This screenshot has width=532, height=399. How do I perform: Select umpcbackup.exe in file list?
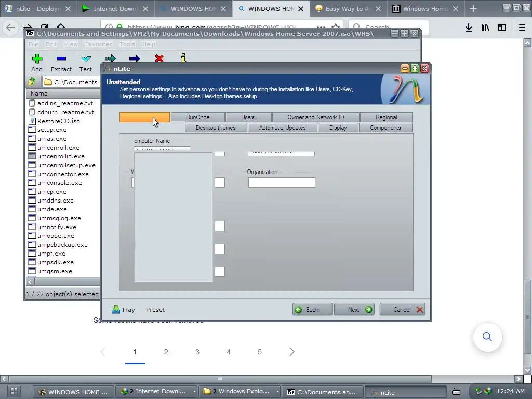pos(62,244)
